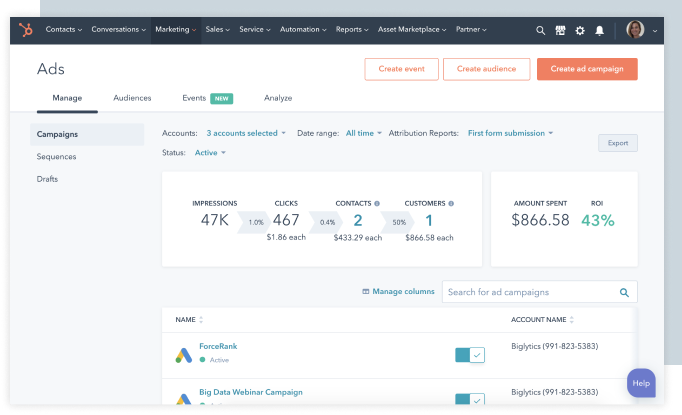The height and width of the screenshot is (415, 682).
Task: Select Sequences in the sidebar
Action: [56, 157]
